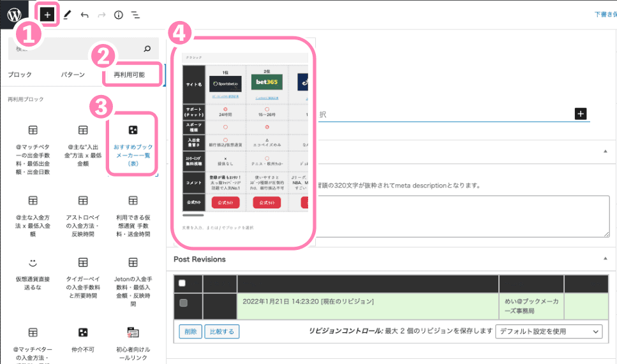This screenshot has height=364, width=617.
Task: Collapse the meta description panel arrow
Action: [605, 151]
